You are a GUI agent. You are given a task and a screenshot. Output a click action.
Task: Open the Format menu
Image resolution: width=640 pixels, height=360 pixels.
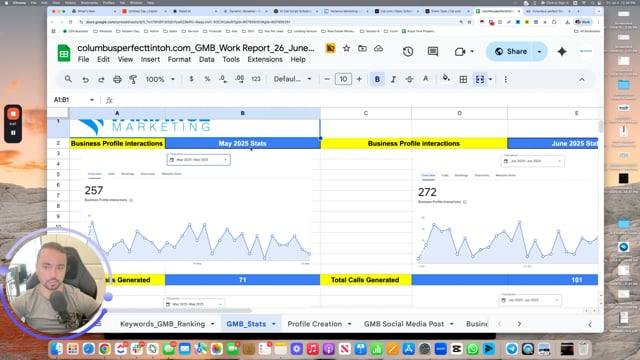click(x=179, y=60)
